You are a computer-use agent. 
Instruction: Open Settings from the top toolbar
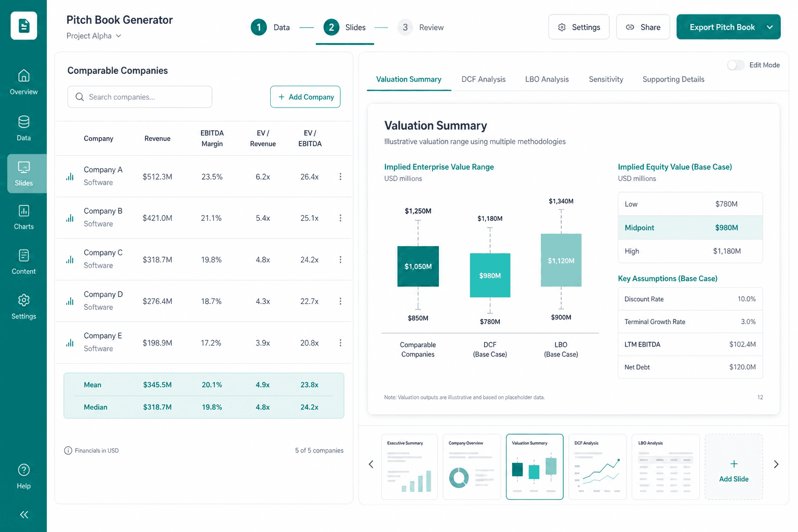pos(579,27)
